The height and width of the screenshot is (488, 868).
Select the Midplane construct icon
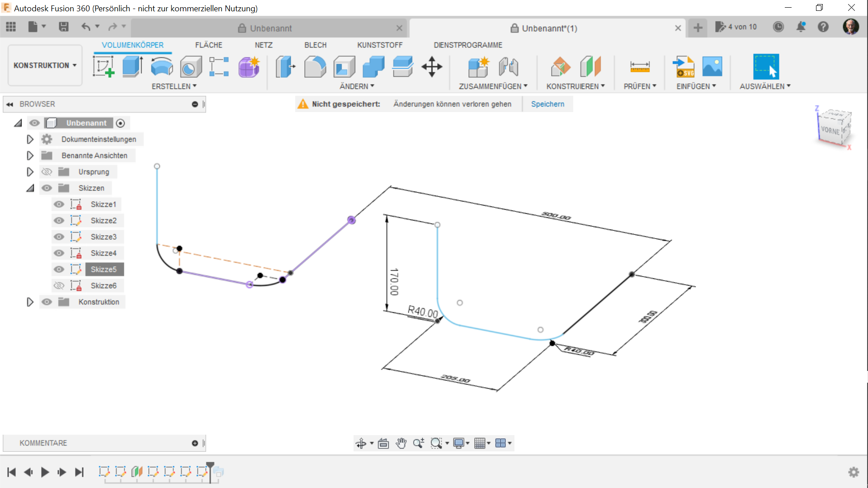click(x=591, y=67)
